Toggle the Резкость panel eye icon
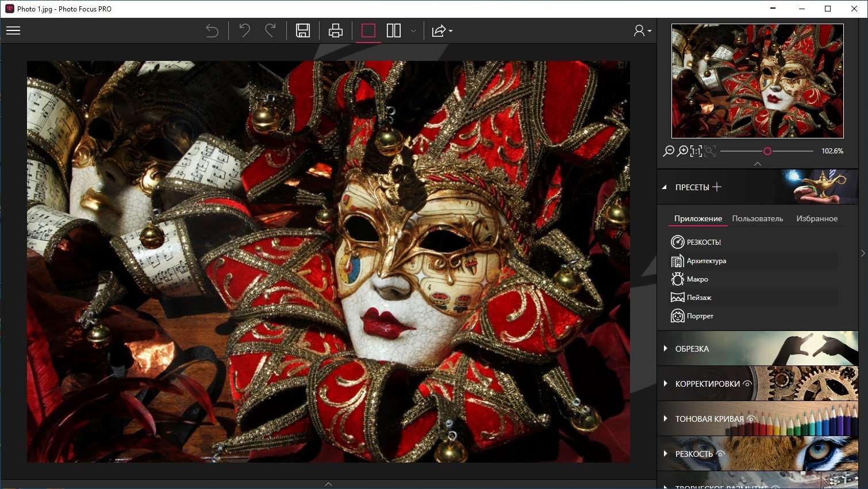 coord(720,454)
